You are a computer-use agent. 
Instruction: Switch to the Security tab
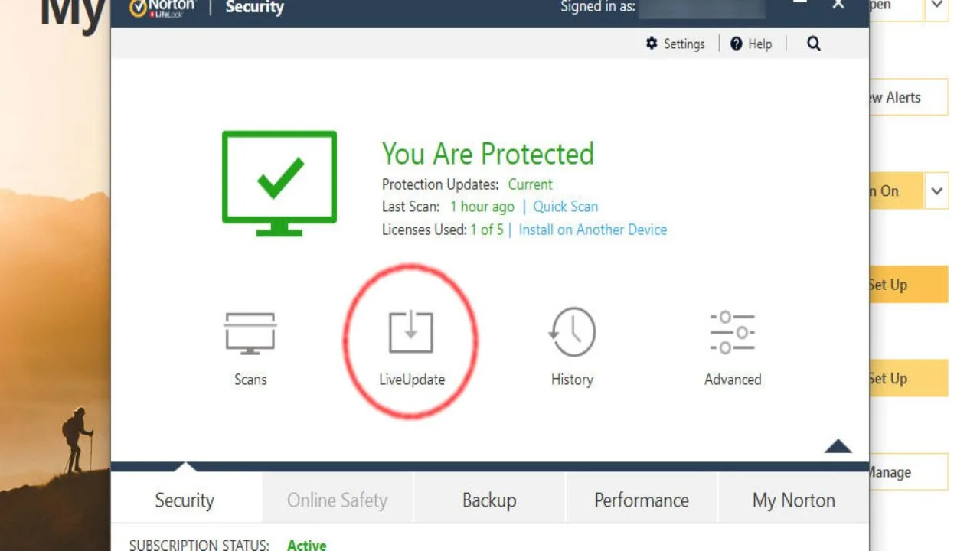(x=185, y=500)
